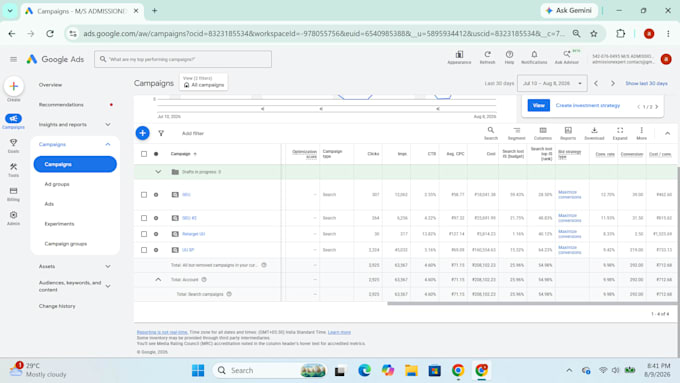This screenshot has height=383, width=680.
Task: Tick the checkbox for the SRU campaign row
Action: point(144,195)
